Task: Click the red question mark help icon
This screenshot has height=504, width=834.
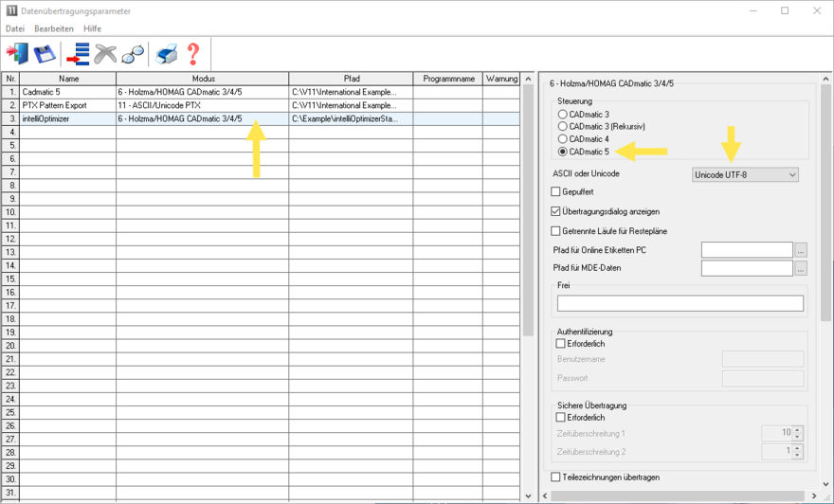Action: pos(193,54)
